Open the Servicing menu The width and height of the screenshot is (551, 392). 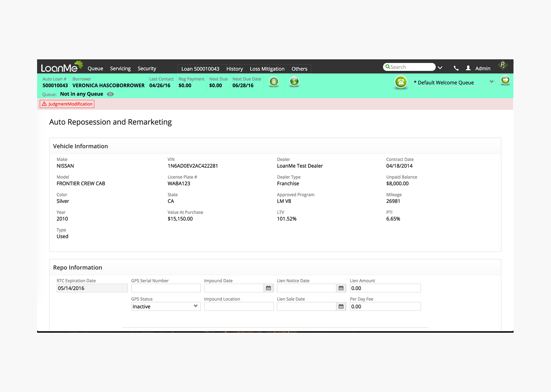click(x=121, y=69)
